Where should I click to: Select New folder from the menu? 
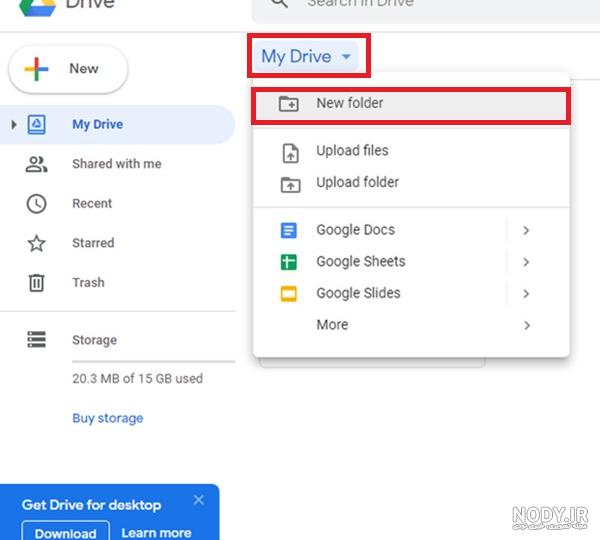(x=411, y=104)
